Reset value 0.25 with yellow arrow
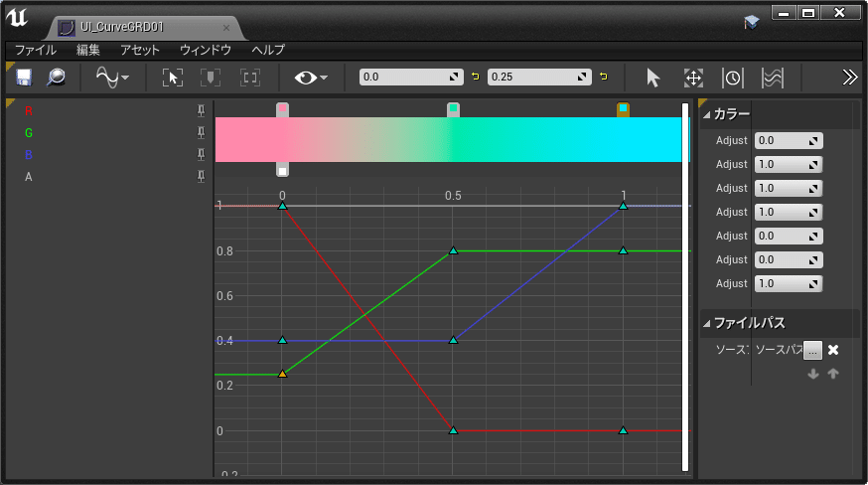Viewport: 868px width, 485px height. pos(604,77)
